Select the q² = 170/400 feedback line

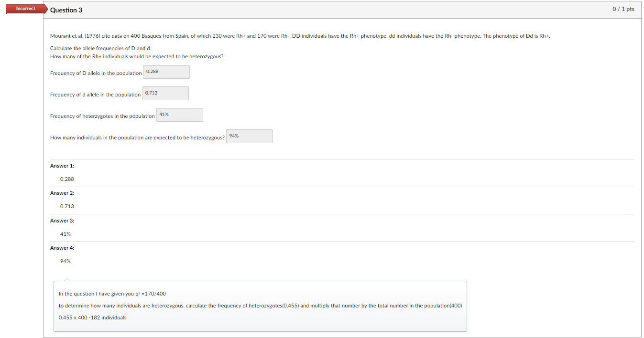112,294
